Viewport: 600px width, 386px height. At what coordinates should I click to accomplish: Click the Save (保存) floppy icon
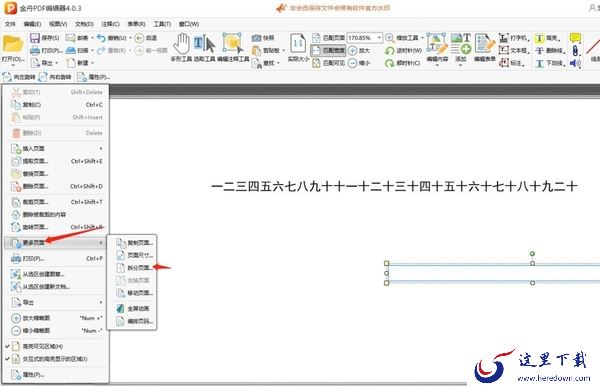point(35,38)
